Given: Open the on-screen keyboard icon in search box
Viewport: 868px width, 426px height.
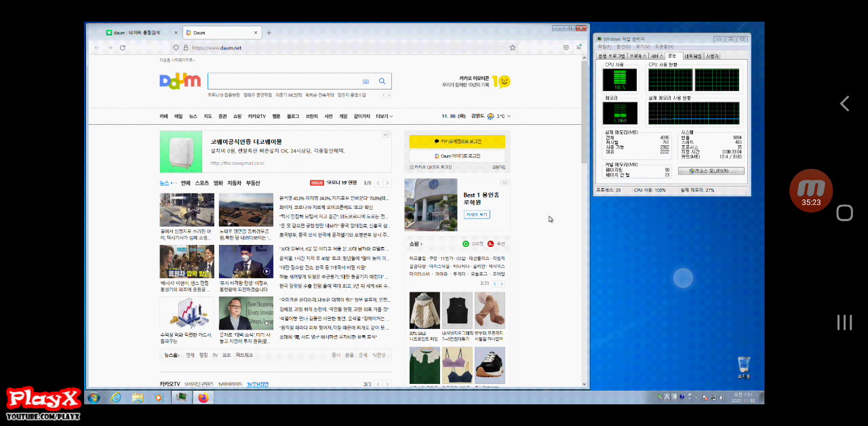Looking at the screenshot, I should (x=366, y=81).
